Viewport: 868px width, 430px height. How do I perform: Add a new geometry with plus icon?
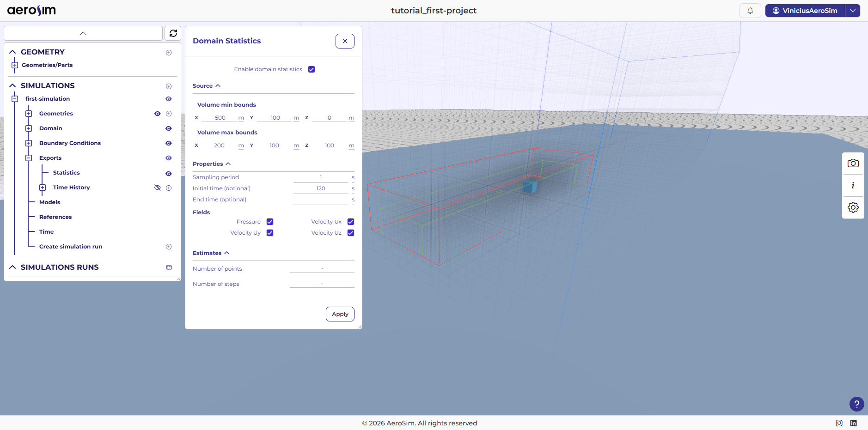[x=169, y=53]
